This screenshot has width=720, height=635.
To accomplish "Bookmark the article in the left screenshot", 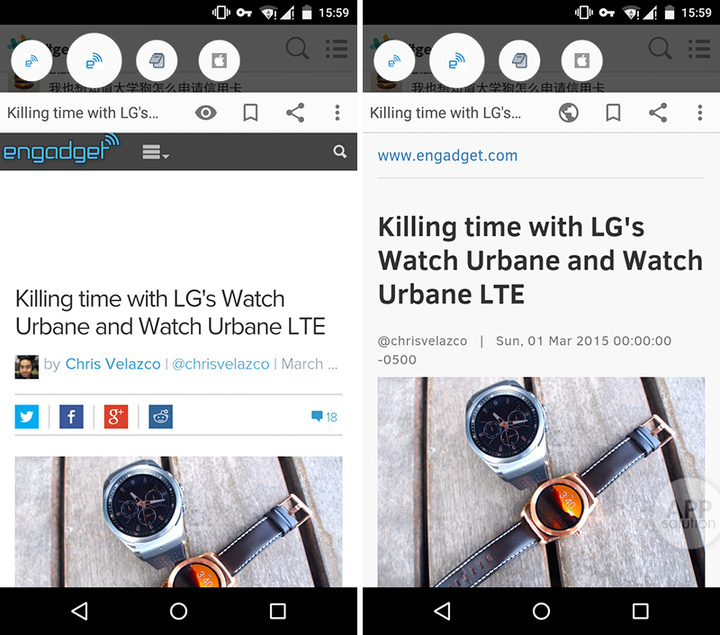I will pos(251,113).
